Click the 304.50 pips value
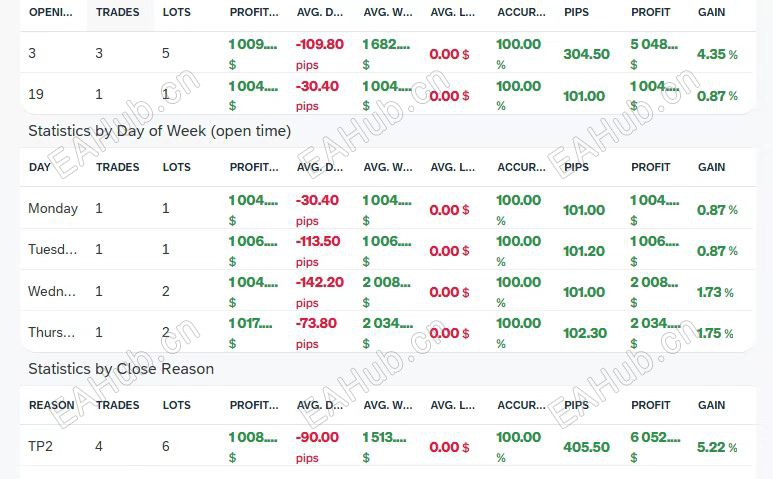This screenshot has width=773, height=479. (586, 54)
